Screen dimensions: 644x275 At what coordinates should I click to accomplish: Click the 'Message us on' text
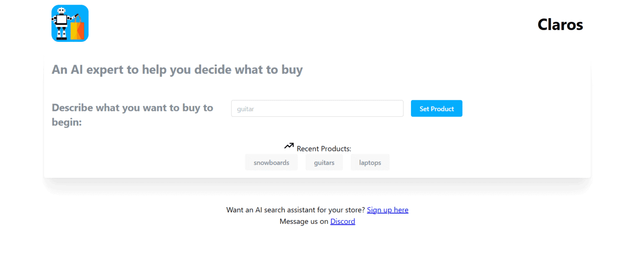tap(304, 221)
